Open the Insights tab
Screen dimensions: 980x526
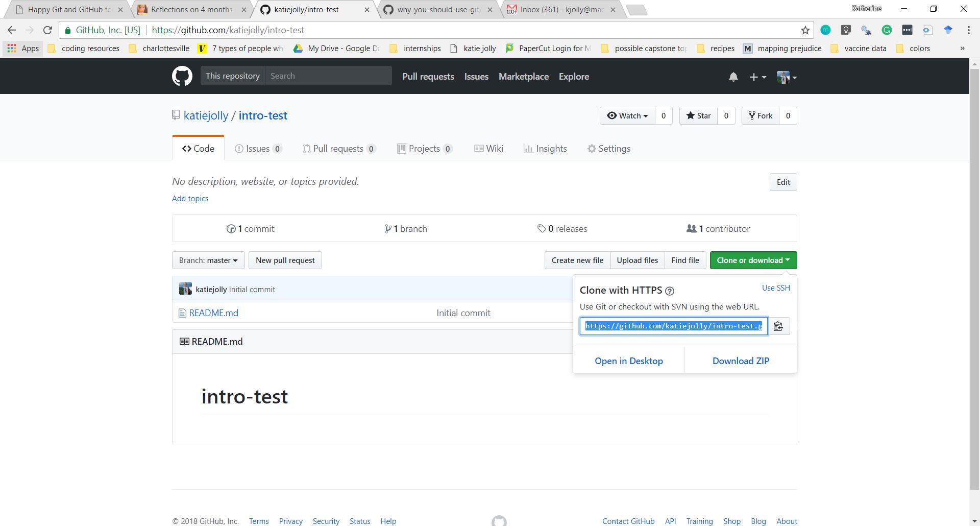[545, 149]
